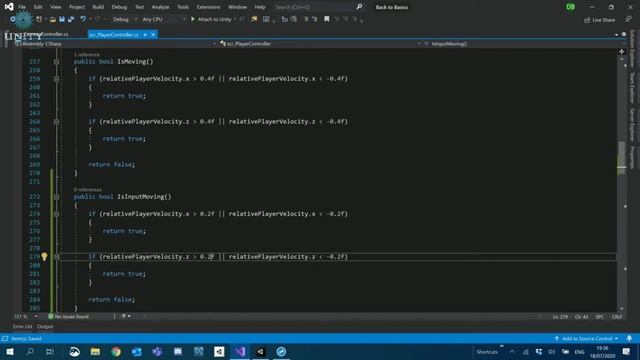
Task: Click the lightbulb quick actions icon at line 279
Action: point(44,256)
